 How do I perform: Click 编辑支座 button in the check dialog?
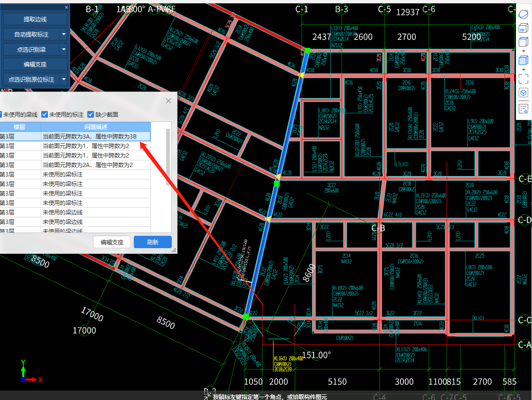(112, 242)
